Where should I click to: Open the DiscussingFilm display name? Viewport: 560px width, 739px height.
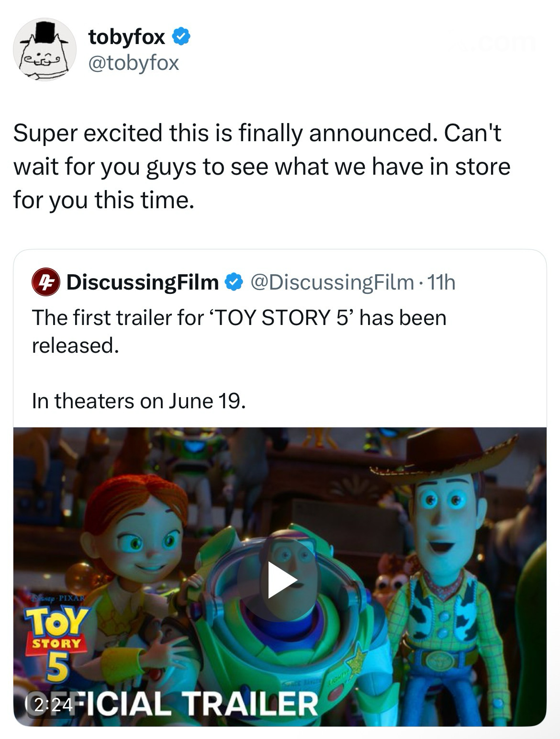click(x=143, y=282)
